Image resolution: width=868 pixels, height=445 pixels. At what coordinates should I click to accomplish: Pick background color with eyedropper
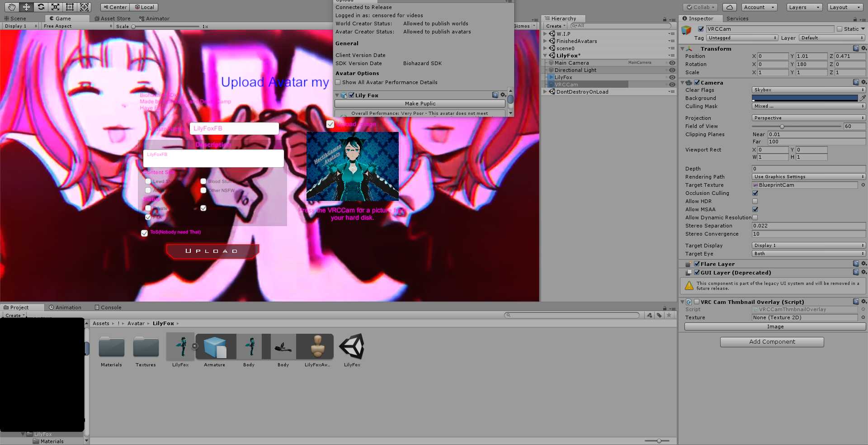pos(863,98)
